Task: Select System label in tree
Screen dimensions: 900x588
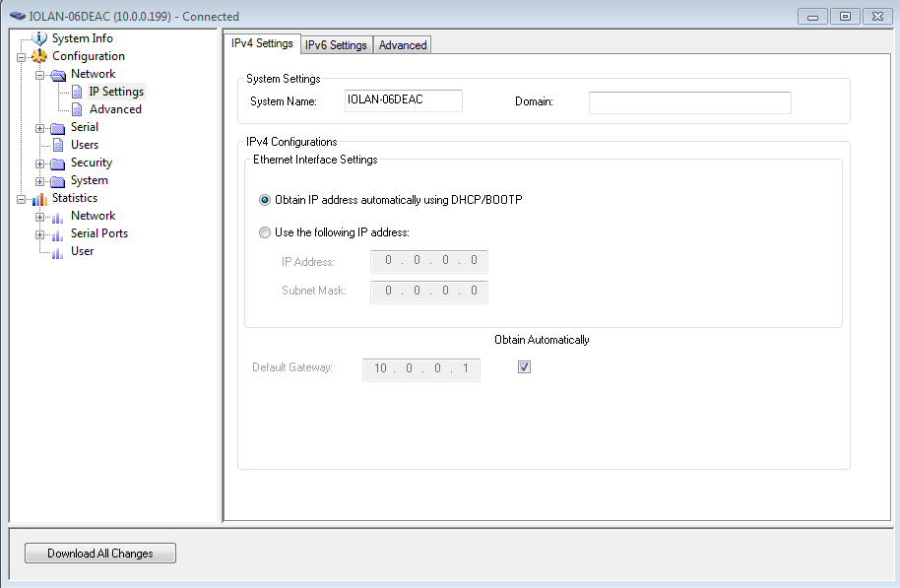Action: pyautogui.click(x=89, y=181)
